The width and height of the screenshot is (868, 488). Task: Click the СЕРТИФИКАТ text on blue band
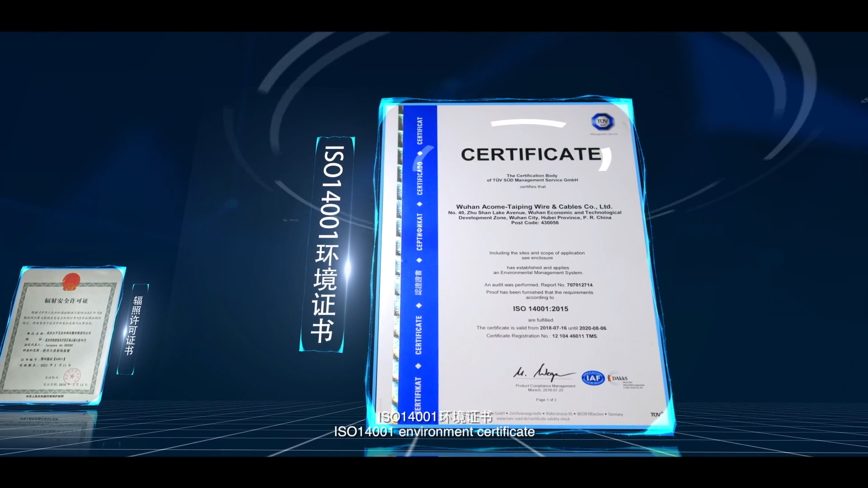(x=420, y=232)
